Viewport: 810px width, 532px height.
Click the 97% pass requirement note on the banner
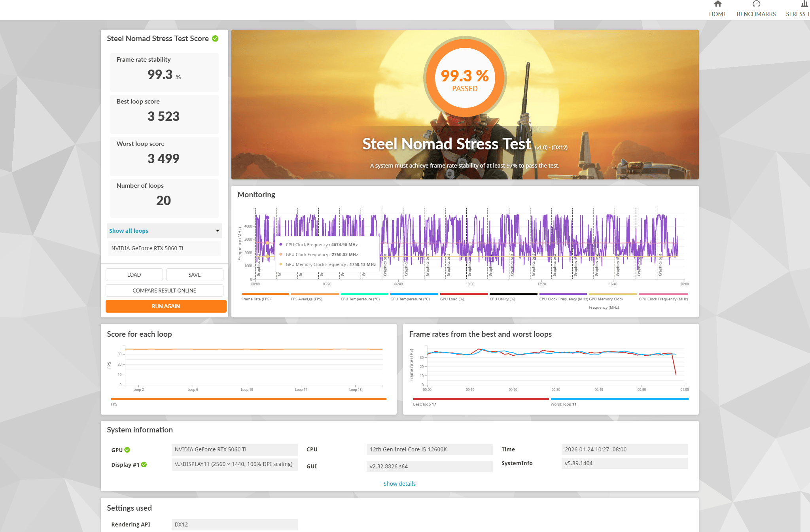[465, 166]
